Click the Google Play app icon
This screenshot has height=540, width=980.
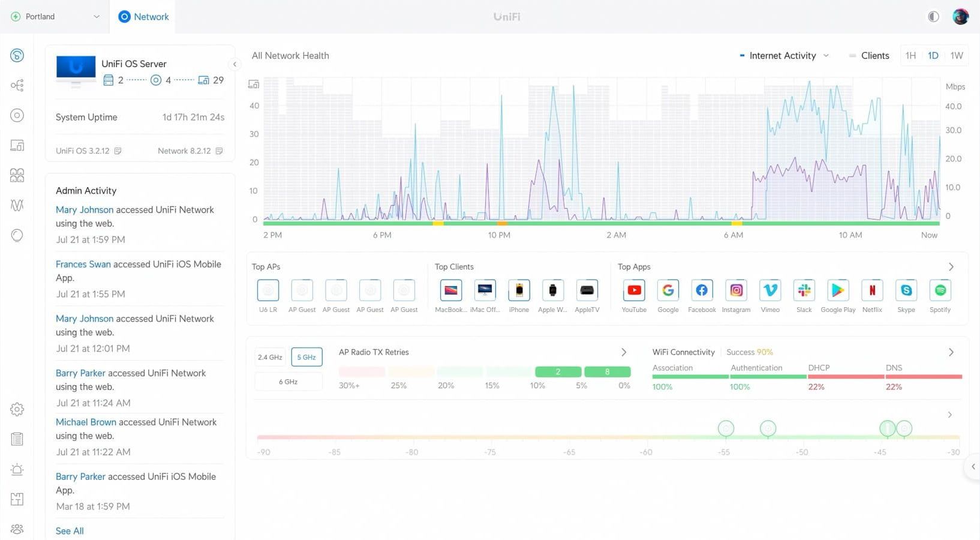pos(838,290)
